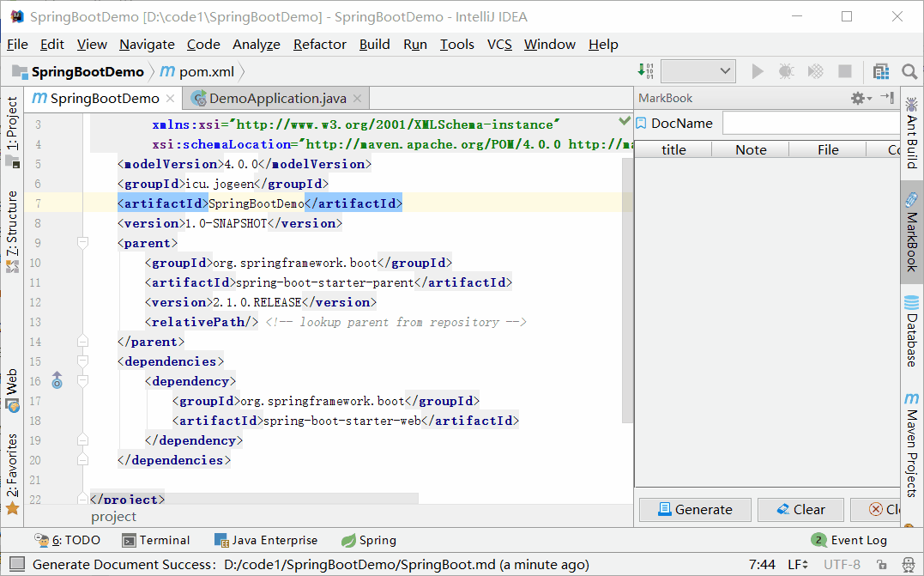924x576 pixels.
Task: Open the MarkBook panel gear settings
Action: click(x=861, y=99)
